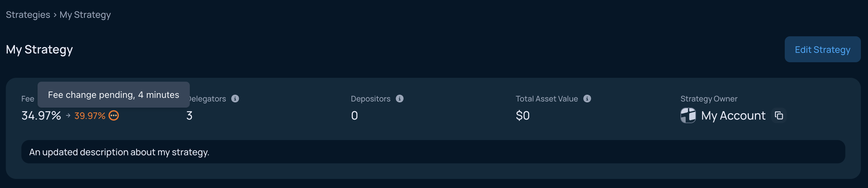
Task: Click the pending fee value 39.97%
Action: (90, 116)
